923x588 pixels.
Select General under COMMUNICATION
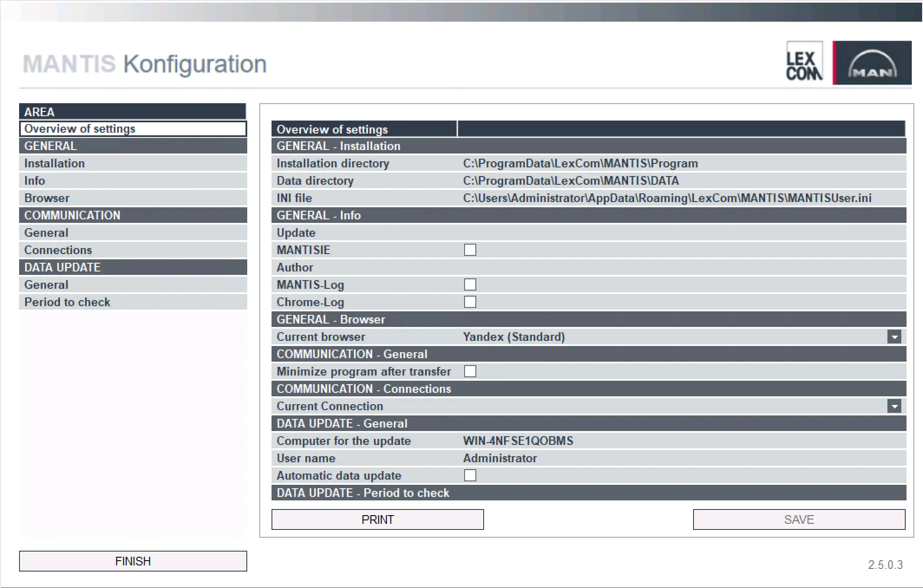[46, 232]
